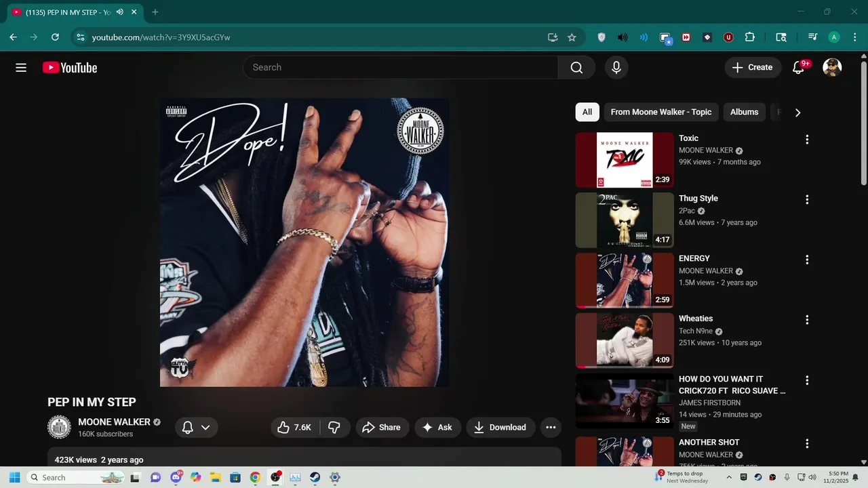Bookmark this page with the star
868x488 pixels.
coord(572,37)
